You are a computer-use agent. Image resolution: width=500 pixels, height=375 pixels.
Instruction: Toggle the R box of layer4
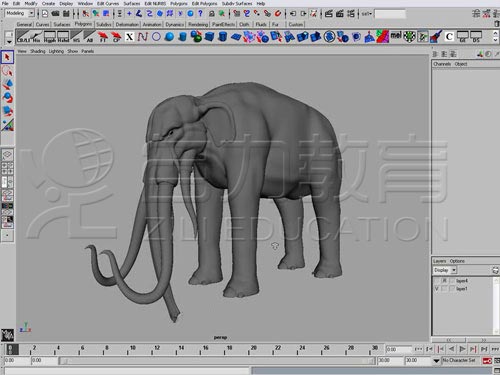(x=444, y=281)
